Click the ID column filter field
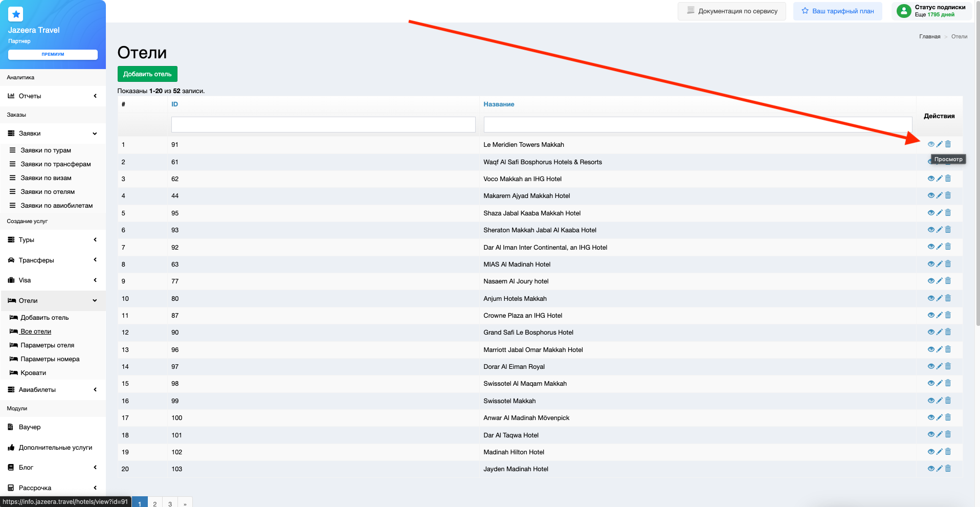The width and height of the screenshot is (980, 507). (x=323, y=124)
